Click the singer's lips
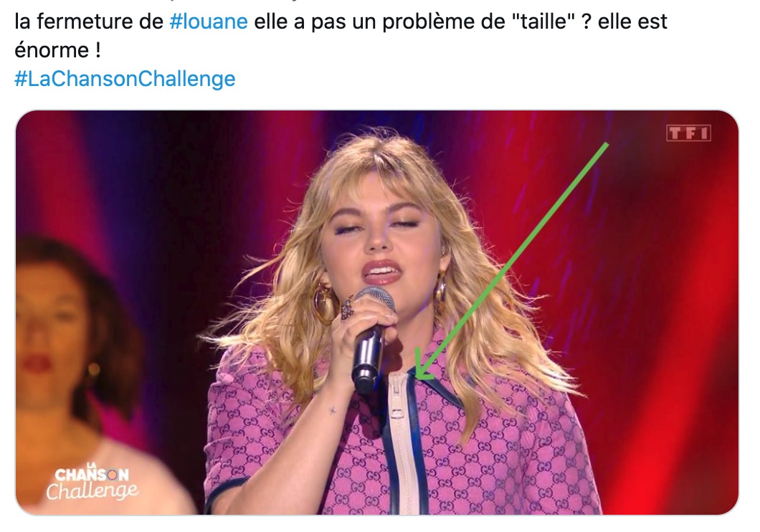The image size is (760, 532). [382, 272]
